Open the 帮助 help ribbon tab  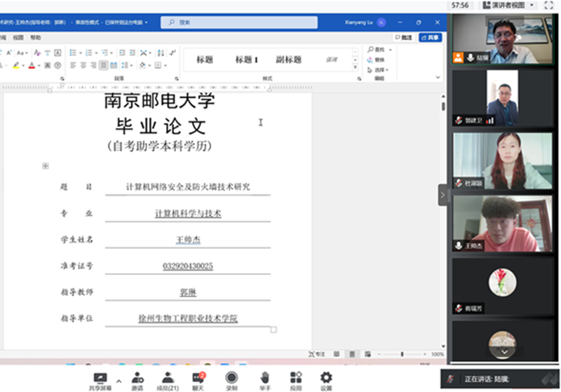point(35,38)
